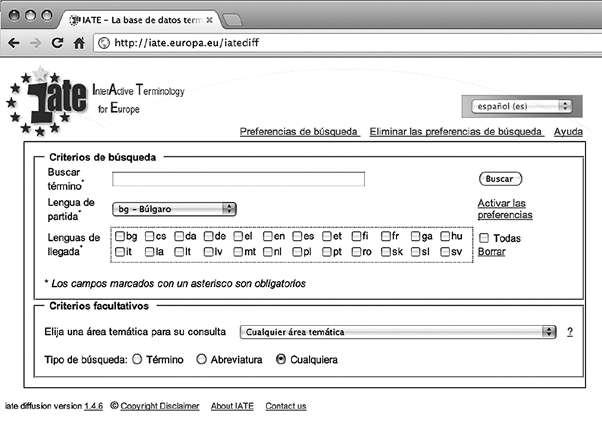
Task: Check the sk target language box
Action: point(386,252)
